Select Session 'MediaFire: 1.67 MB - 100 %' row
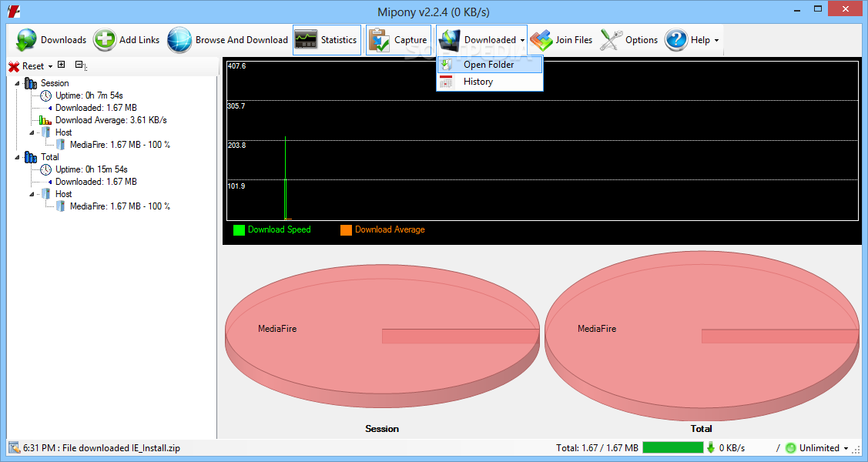 pyautogui.click(x=120, y=145)
